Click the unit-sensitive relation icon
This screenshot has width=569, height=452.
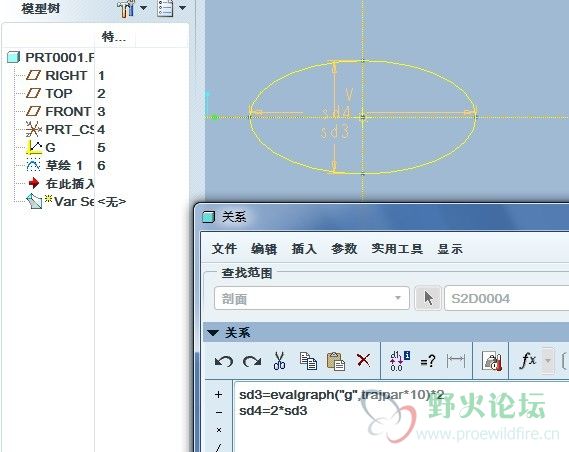492,361
